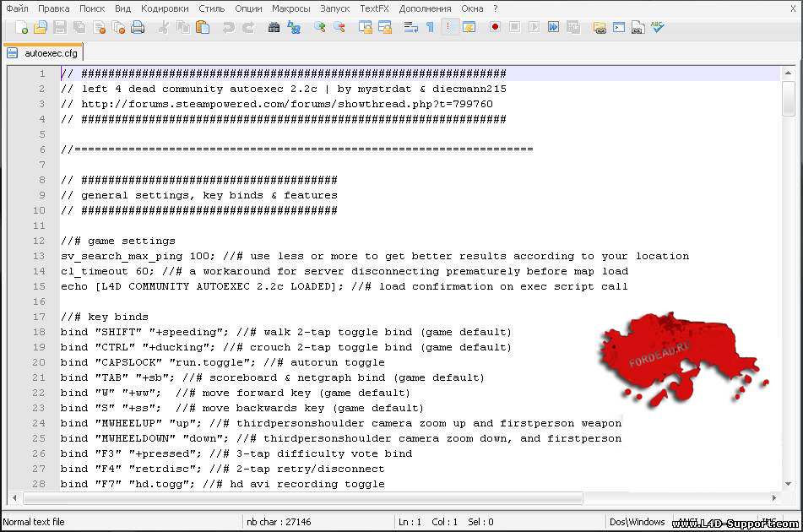Click the vertical scrollbar up arrow
The width and height of the screenshot is (803, 532).
coord(788,73)
